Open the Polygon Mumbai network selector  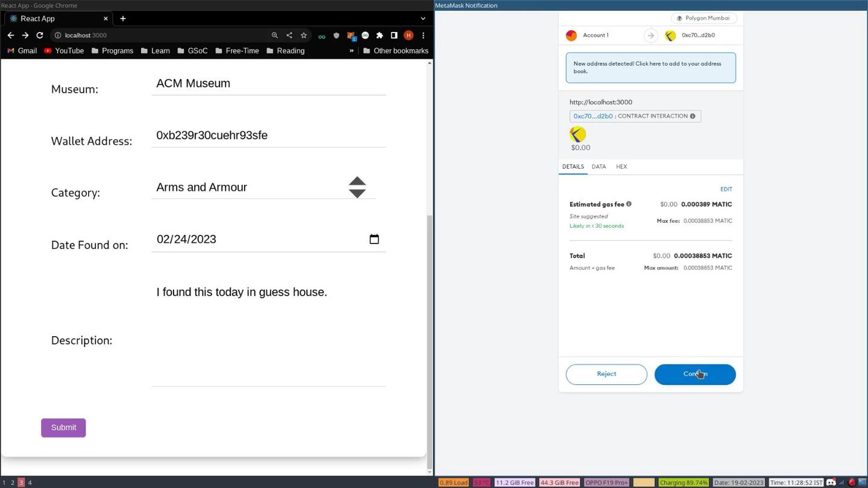point(703,18)
